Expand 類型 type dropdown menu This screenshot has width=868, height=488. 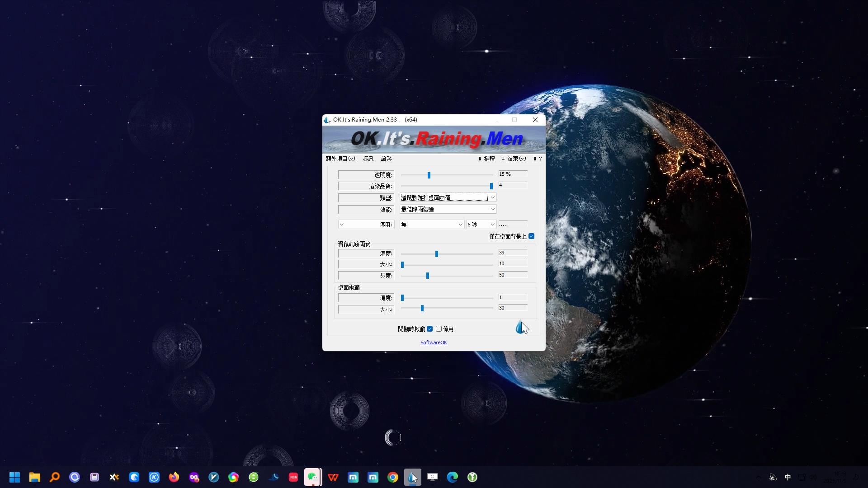(493, 197)
